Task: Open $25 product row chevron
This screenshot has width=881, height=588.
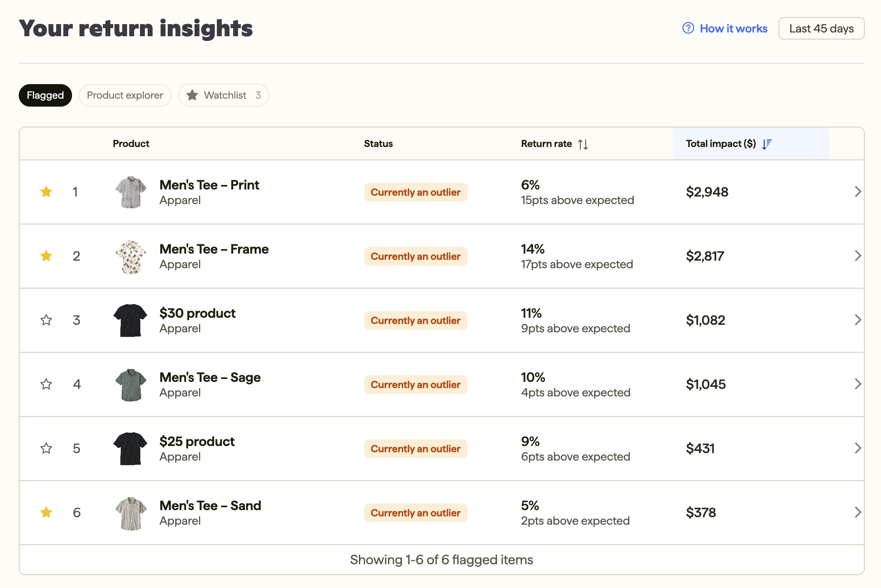Action: pos(858,448)
